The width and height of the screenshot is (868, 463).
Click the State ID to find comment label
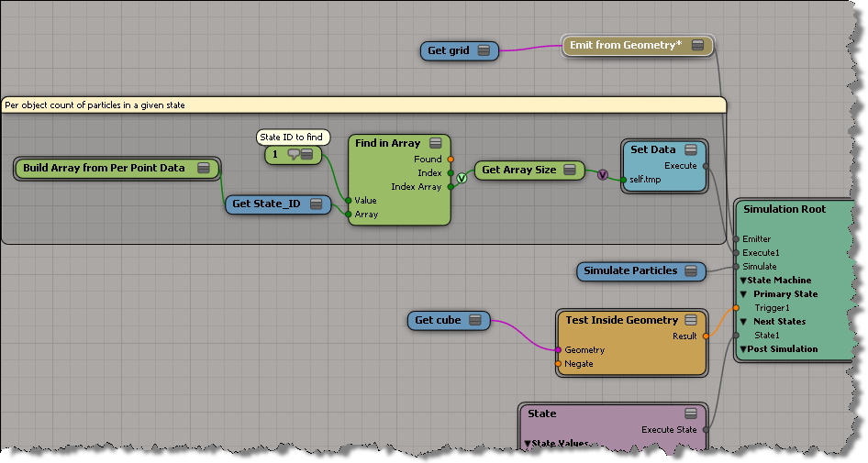[290, 138]
